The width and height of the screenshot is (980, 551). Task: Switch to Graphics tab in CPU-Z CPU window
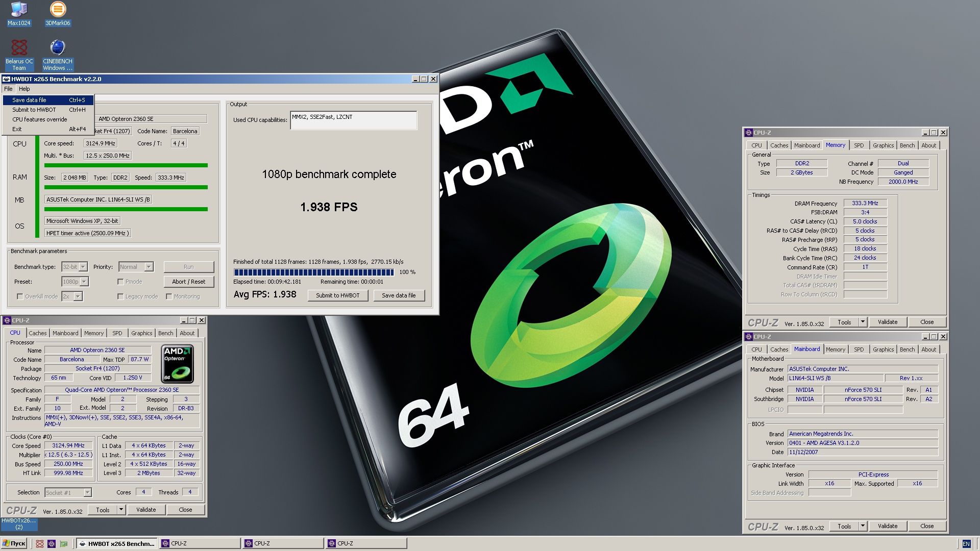coord(141,333)
